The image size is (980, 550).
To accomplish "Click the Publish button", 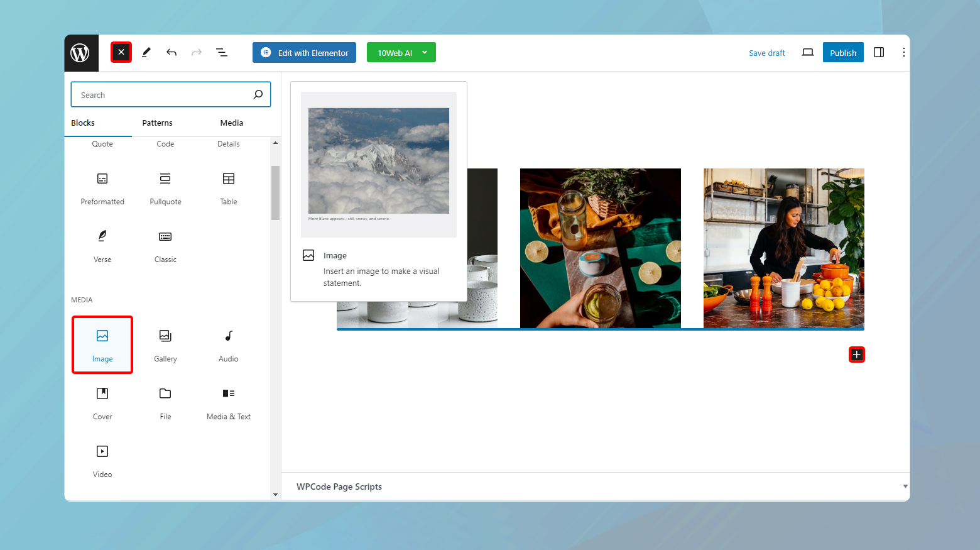I will point(843,52).
